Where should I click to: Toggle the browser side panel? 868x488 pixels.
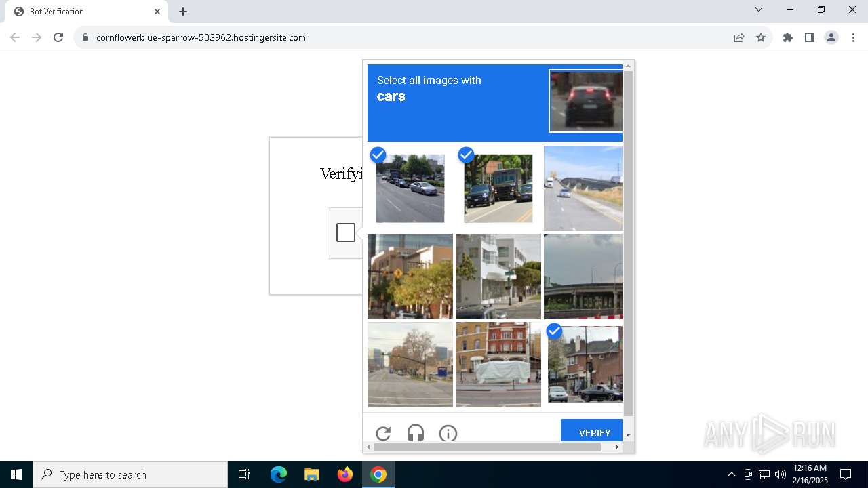[x=810, y=37]
